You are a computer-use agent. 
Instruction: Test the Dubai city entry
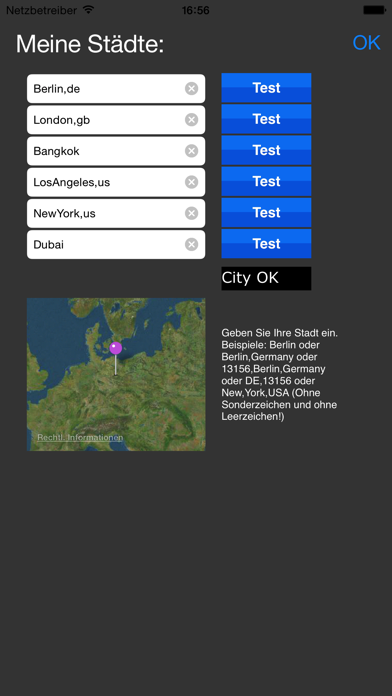click(x=266, y=243)
